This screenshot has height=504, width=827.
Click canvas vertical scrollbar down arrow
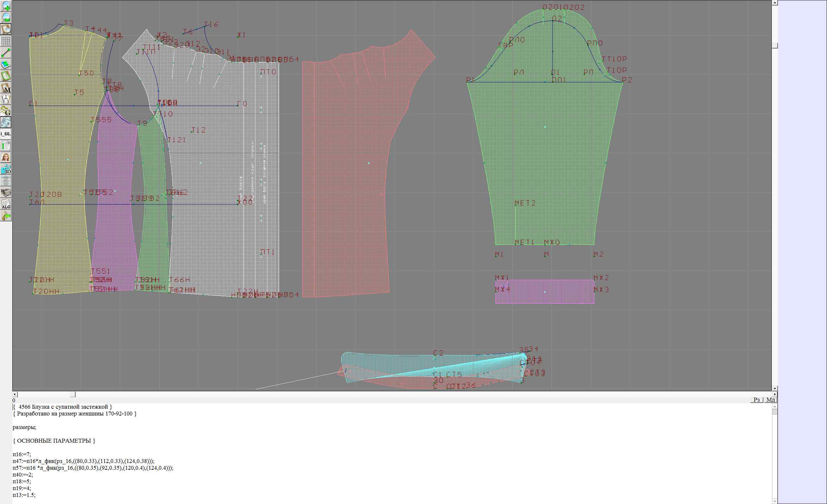pos(775,388)
